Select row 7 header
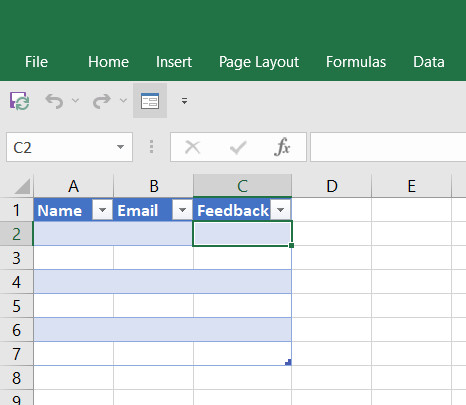This screenshot has height=405, width=466. (16, 354)
